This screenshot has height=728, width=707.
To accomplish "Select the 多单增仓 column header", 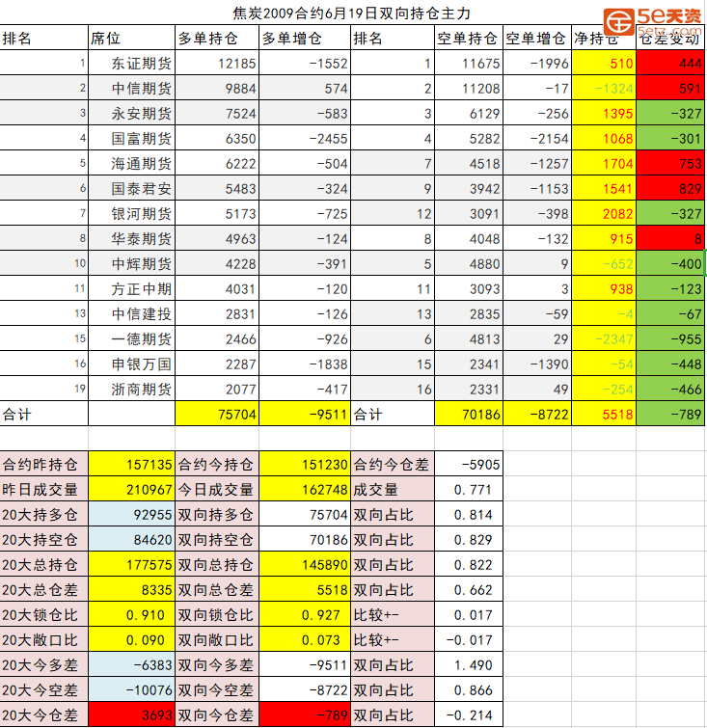I will pyautogui.click(x=305, y=38).
